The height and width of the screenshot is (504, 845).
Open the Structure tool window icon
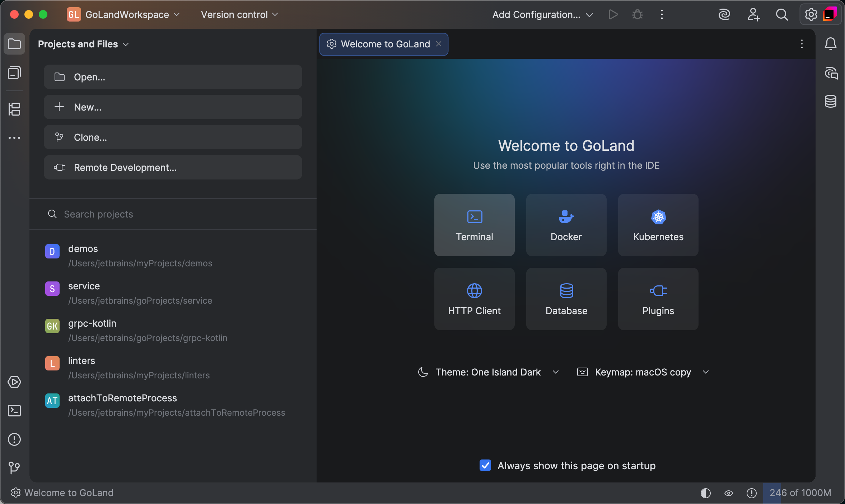[14, 109]
